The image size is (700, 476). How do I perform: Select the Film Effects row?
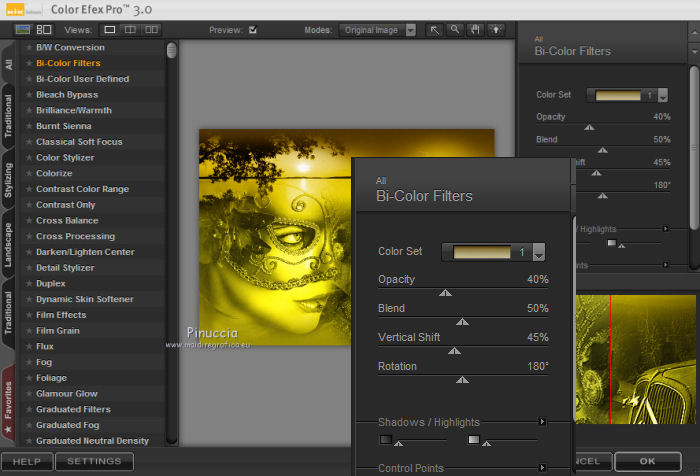92,315
